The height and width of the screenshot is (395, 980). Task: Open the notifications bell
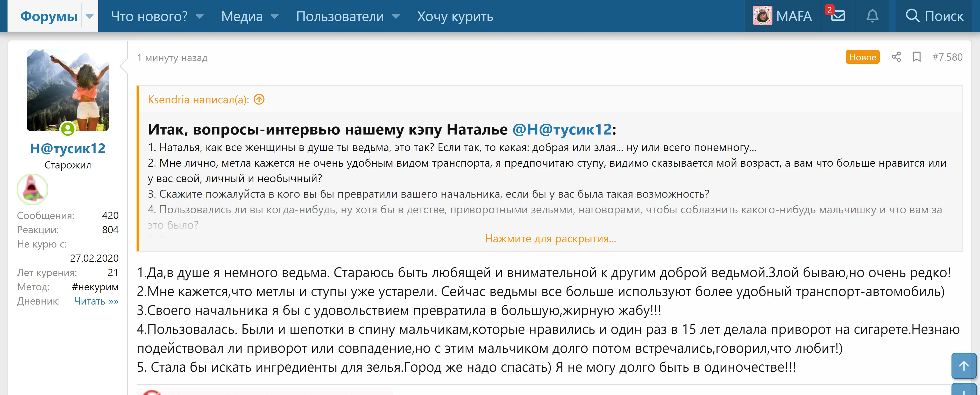coord(872,16)
